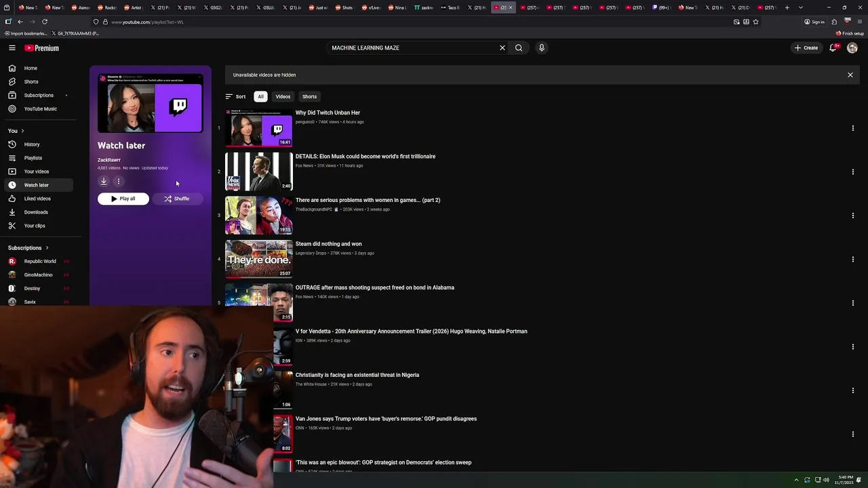Screen dimensions: 868x488
Task: Clear the search box text
Action: [x=502, y=48]
